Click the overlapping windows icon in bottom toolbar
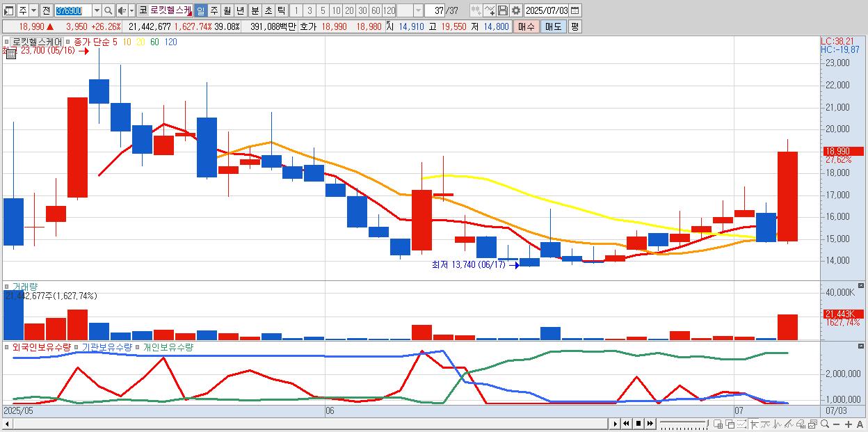 730,424
